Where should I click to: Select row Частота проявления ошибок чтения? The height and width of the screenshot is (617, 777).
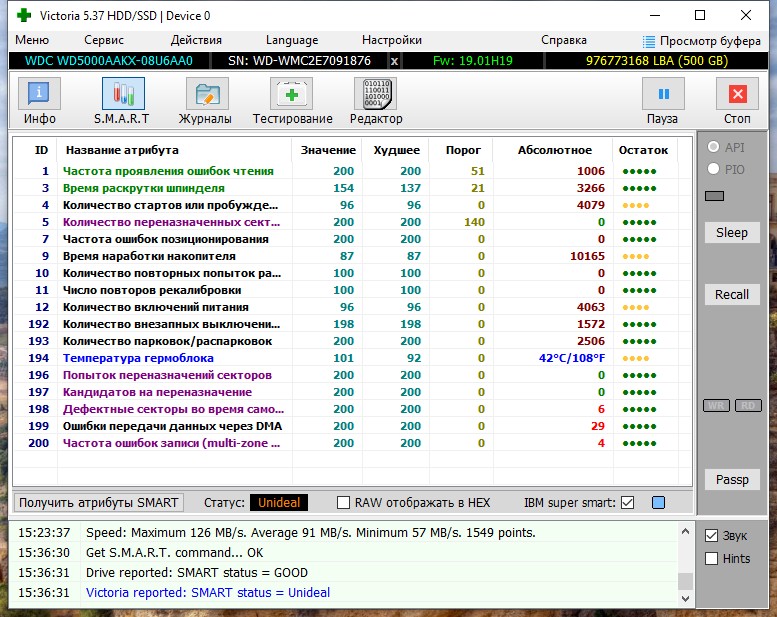tap(353, 171)
